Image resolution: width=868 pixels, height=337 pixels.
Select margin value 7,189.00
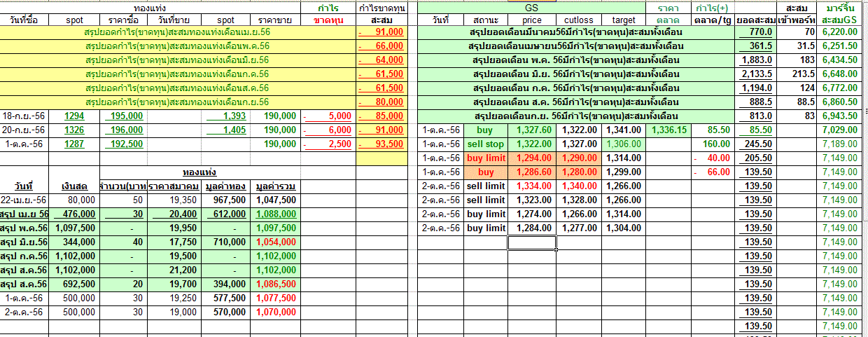(840, 144)
